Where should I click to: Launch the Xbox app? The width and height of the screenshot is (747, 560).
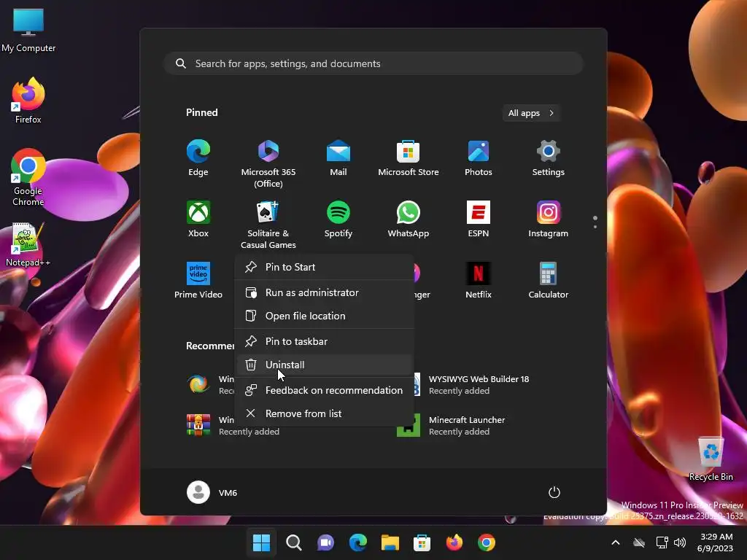coord(198,219)
